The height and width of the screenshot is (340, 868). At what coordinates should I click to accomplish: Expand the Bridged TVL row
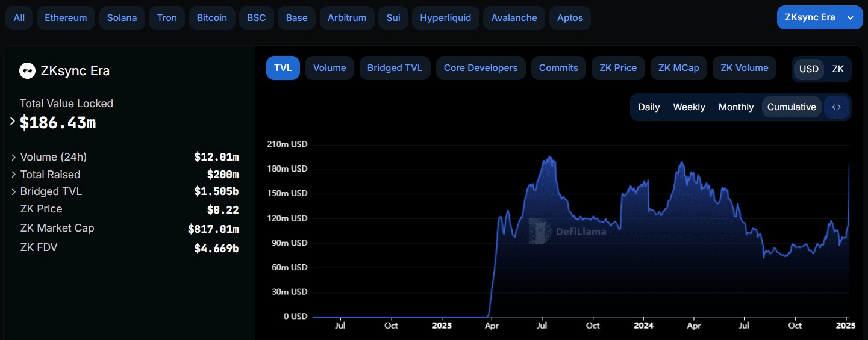pos(14,192)
